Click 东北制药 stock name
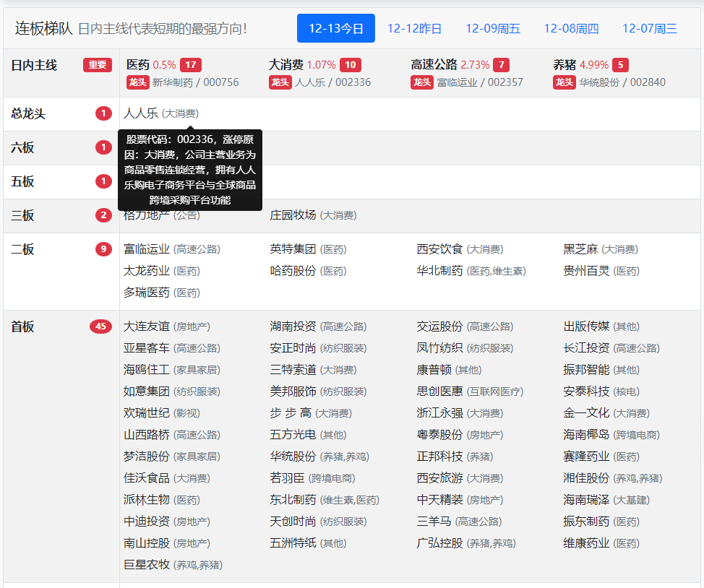Image resolution: width=704 pixels, height=588 pixels. 293,500
